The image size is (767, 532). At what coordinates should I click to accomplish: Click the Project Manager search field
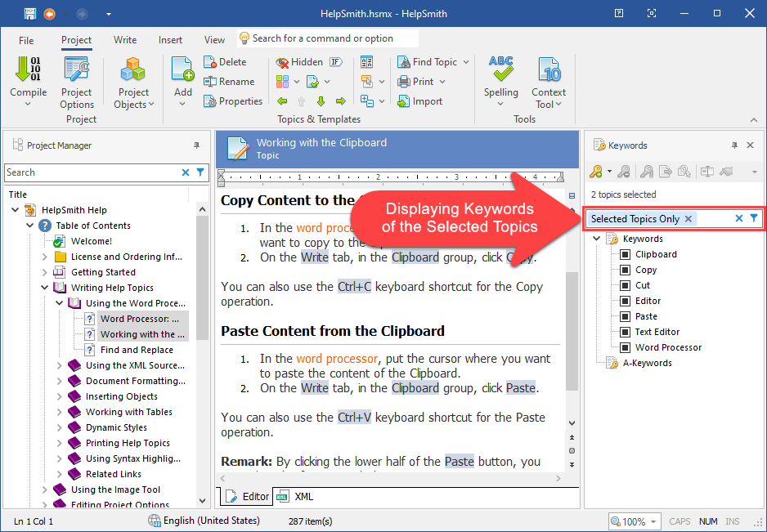pyautogui.click(x=92, y=172)
